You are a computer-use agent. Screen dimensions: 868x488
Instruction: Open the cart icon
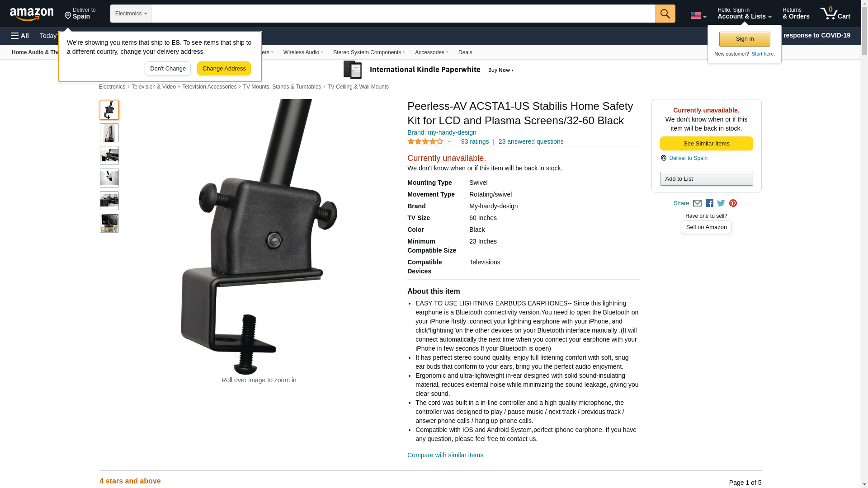(835, 14)
